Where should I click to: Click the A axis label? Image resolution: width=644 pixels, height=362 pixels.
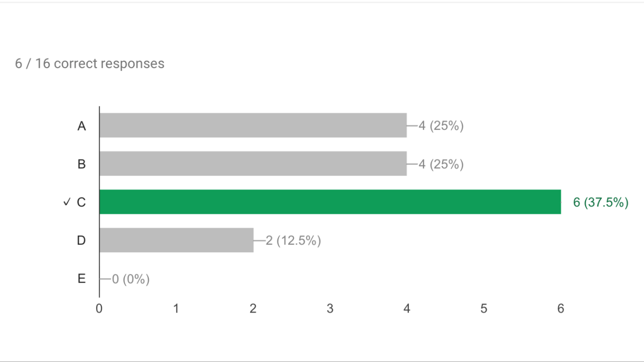tap(82, 126)
